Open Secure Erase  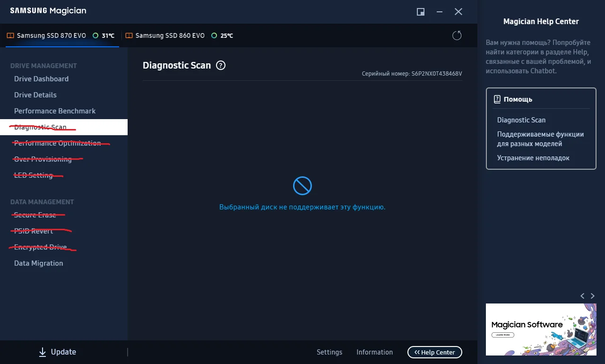pyautogui.click(x=35, y=215)
